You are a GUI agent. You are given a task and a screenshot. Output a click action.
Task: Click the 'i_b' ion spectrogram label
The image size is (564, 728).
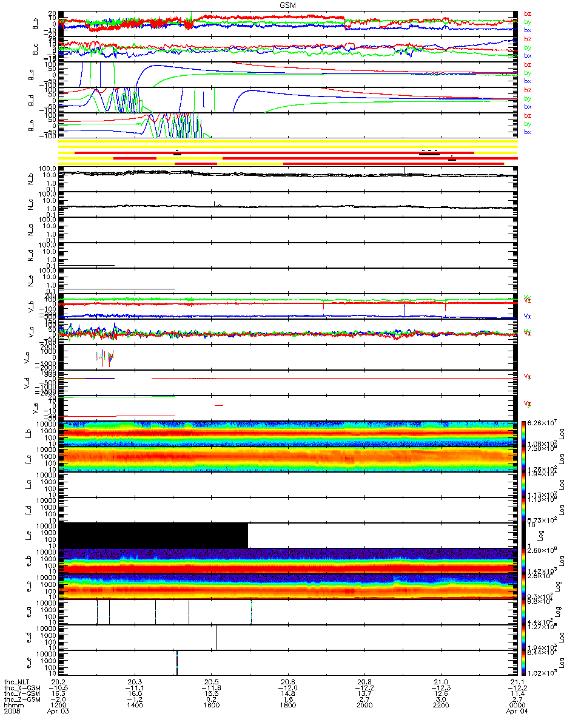pos(29,434)
